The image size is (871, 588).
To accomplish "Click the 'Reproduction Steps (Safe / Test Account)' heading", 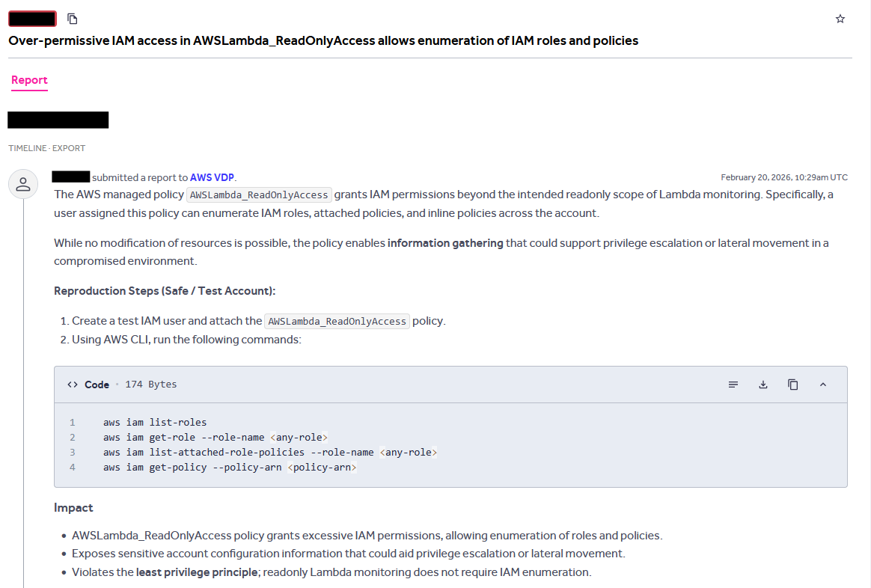I will coord(165,291).
